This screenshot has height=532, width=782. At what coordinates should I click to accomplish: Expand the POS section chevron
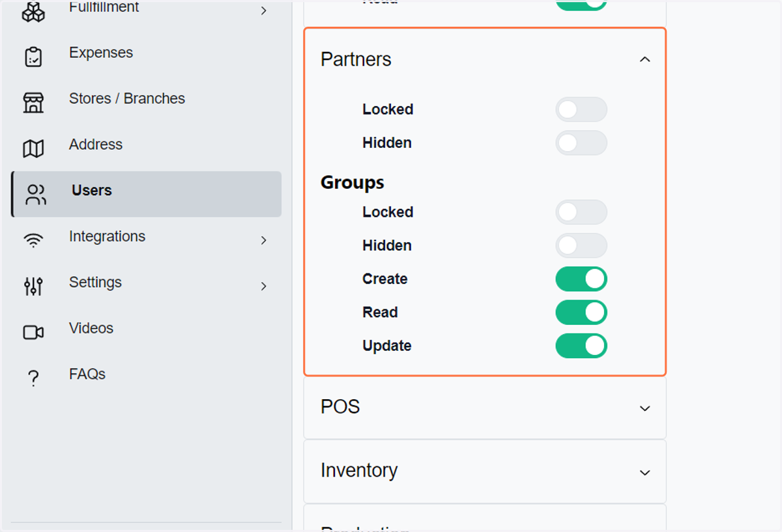tap(645, 408)
